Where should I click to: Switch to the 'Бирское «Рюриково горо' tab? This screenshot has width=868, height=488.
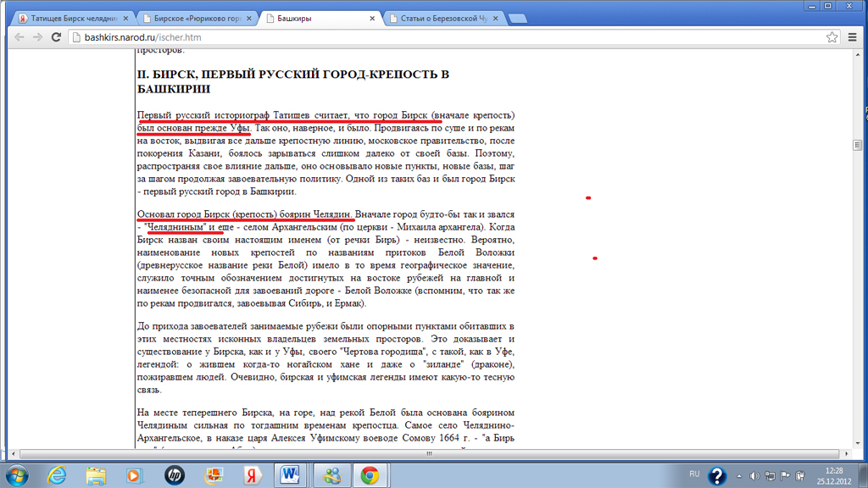click(197, 19)
